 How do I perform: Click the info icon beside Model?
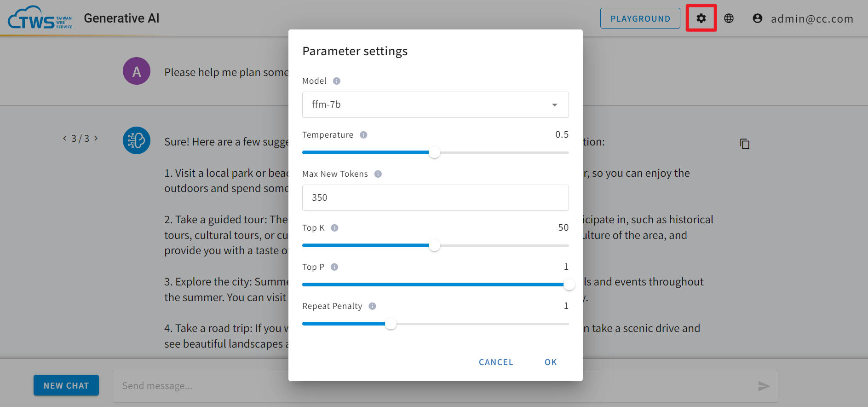337,81
